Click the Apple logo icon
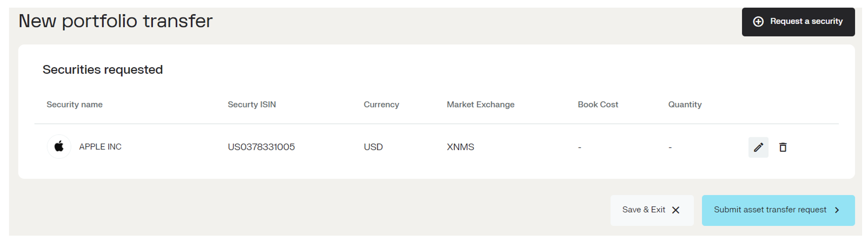Screen dimensions: 868x244 pyautogui.click(x=59, y=147)
